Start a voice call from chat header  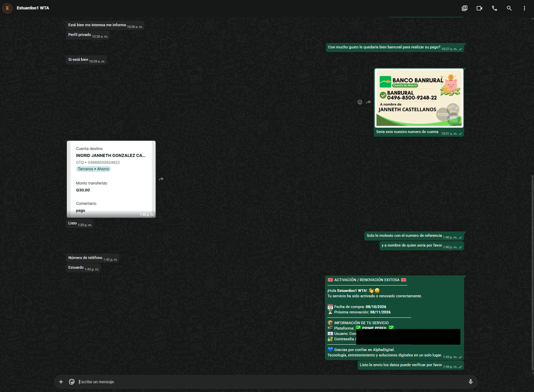click(494, 8)
